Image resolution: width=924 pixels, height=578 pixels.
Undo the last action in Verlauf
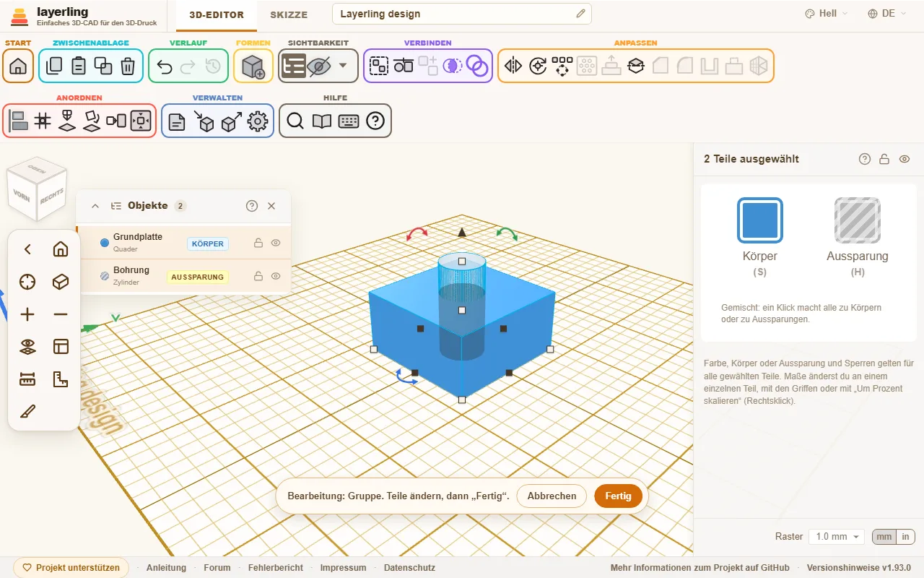tap(165, 66)
